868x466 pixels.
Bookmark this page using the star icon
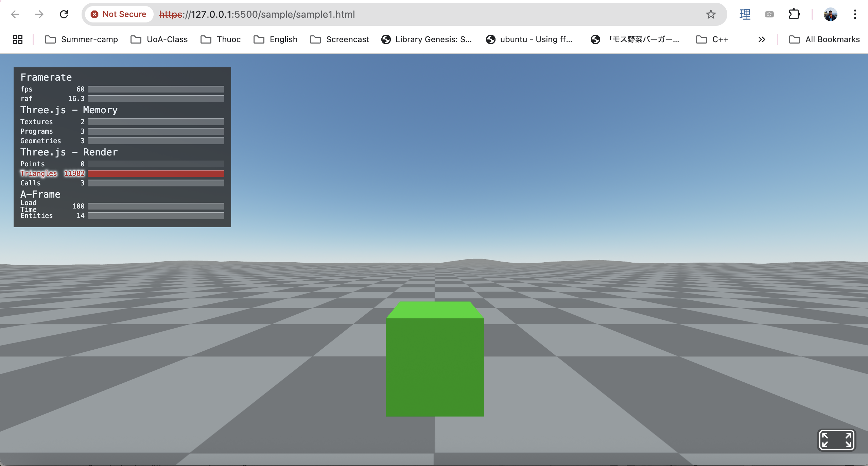pyautogui.click(x=710, y=14)
